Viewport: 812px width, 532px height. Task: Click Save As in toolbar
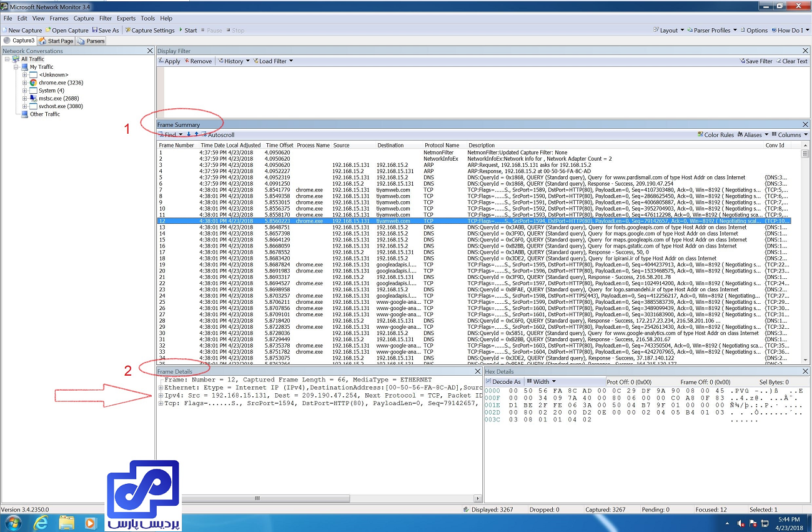(105, 30)
